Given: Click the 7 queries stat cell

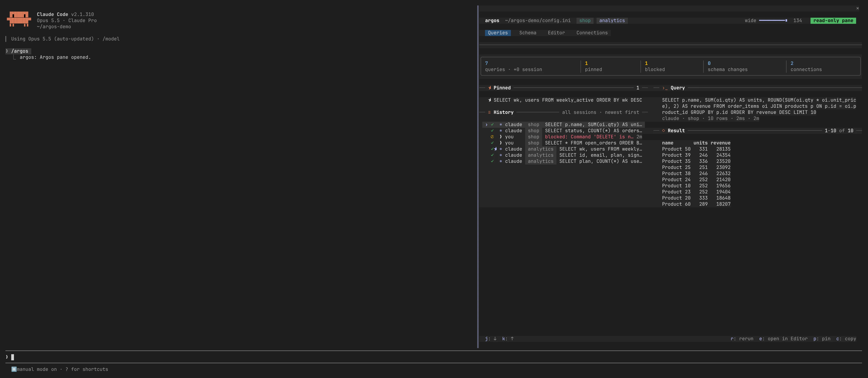Looking at the screenshot, I should 531,66.
